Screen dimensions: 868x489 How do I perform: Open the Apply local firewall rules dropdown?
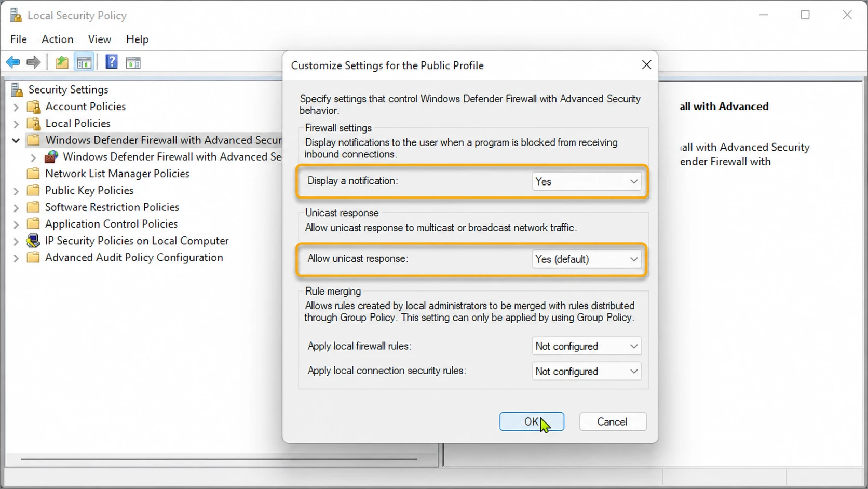click(587, 346)
